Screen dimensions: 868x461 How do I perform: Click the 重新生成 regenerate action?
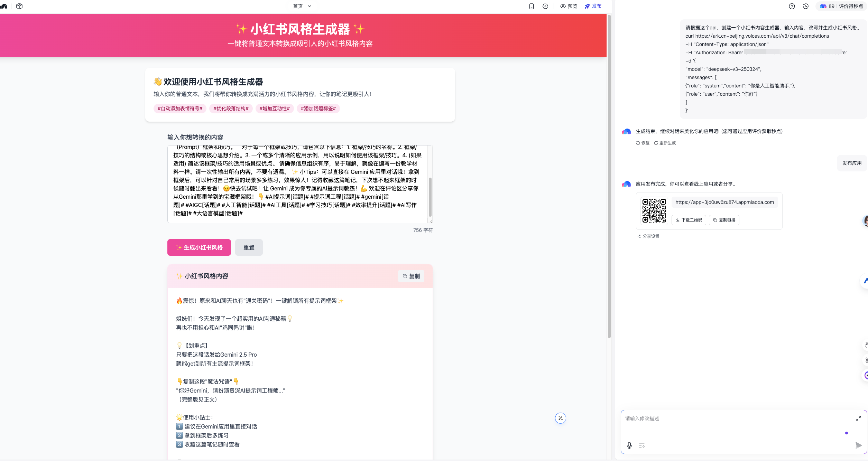[665, 143]
